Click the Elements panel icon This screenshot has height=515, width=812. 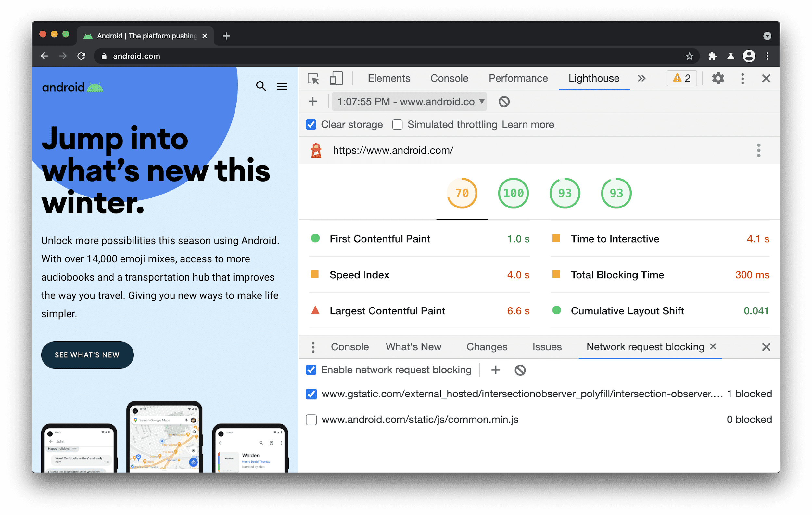point(389,78)
